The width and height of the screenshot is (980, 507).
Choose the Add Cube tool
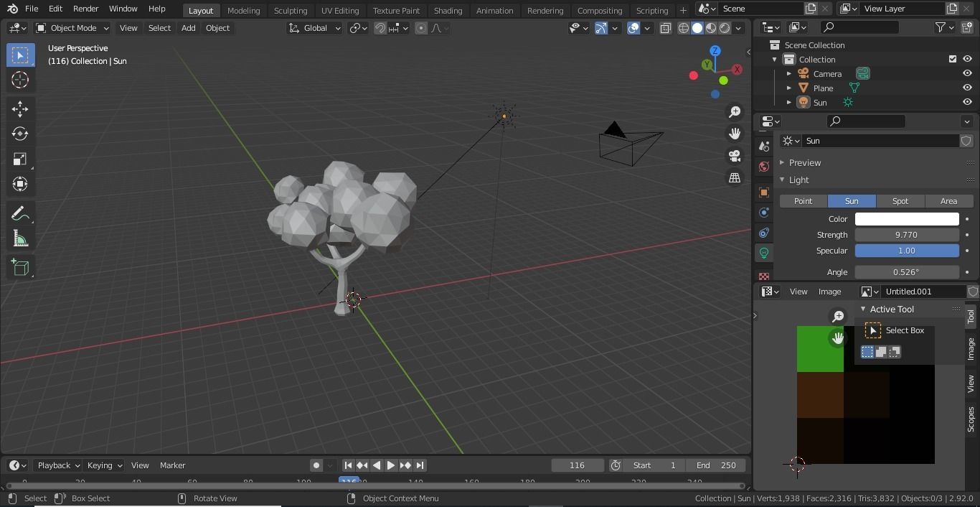(19, 267)
